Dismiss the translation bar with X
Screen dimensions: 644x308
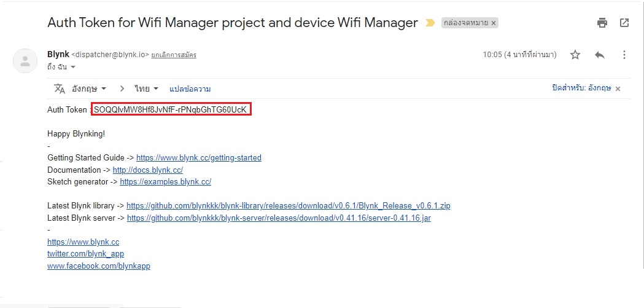[618, 89]
